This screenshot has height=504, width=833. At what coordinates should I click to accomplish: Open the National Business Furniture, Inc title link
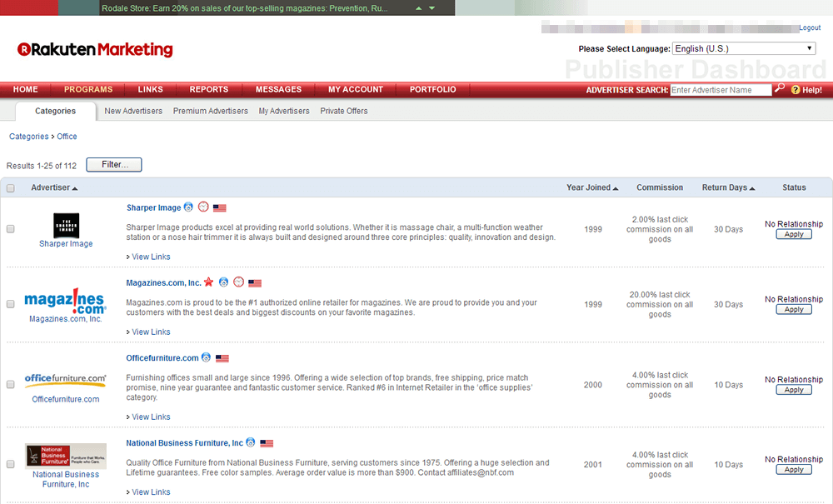[184, 443]
